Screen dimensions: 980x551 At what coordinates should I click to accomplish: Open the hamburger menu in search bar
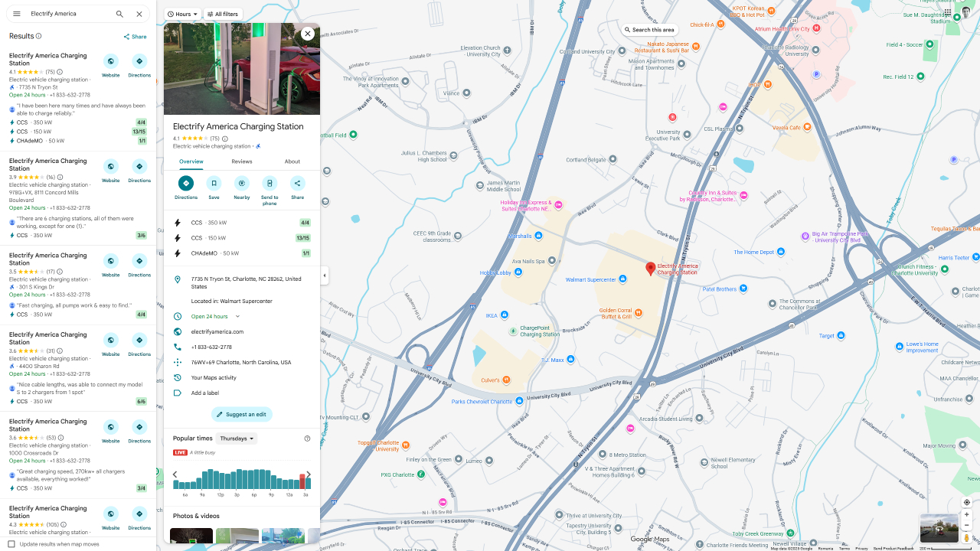17,14
